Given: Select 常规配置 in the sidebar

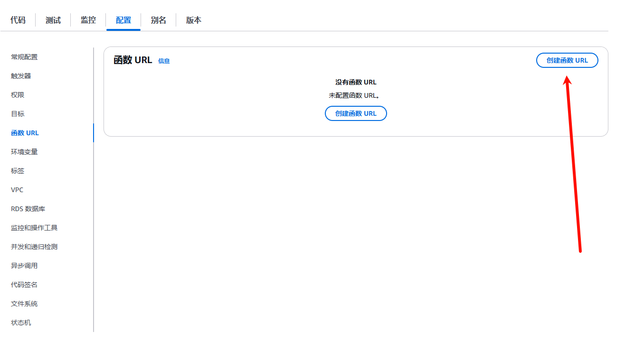Looking at the screenshot, I should [24, 57].
